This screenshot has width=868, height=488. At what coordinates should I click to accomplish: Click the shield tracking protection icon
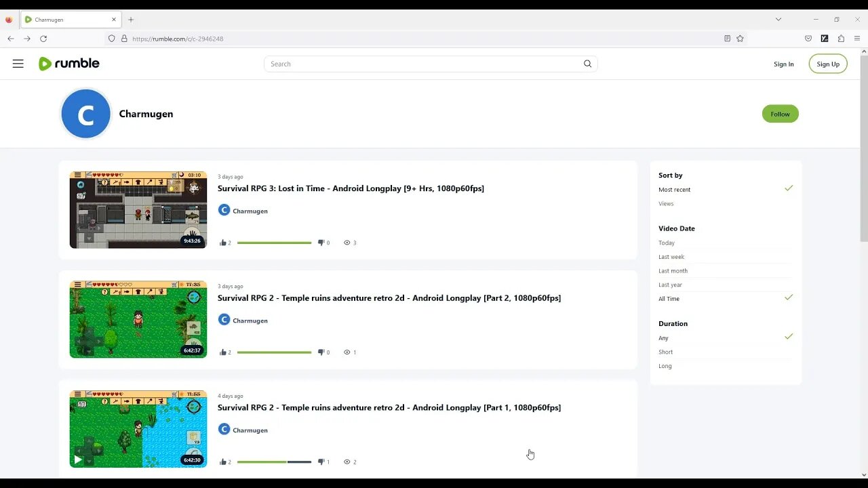pos(112,39)
